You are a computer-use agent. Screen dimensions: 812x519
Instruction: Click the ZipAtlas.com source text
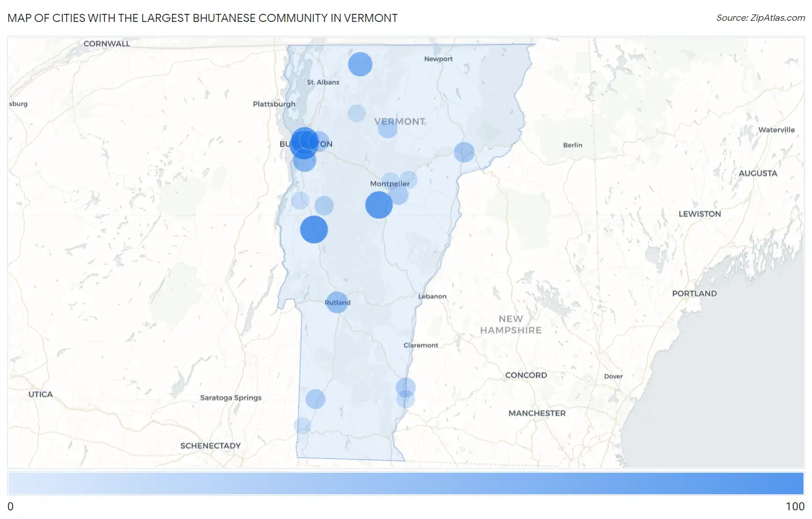tap(761, 18)
